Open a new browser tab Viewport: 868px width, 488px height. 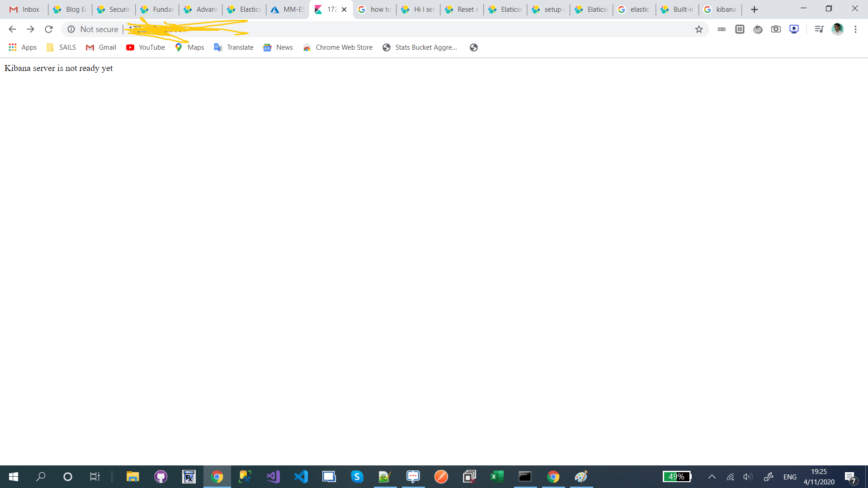tap(754, 9)
